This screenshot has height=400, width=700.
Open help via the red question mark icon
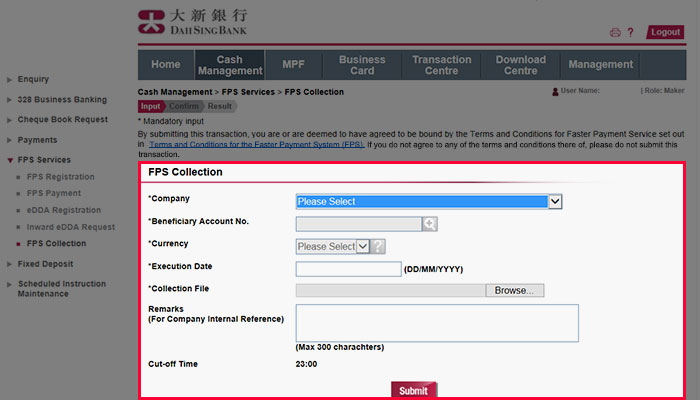click(630, 32)
